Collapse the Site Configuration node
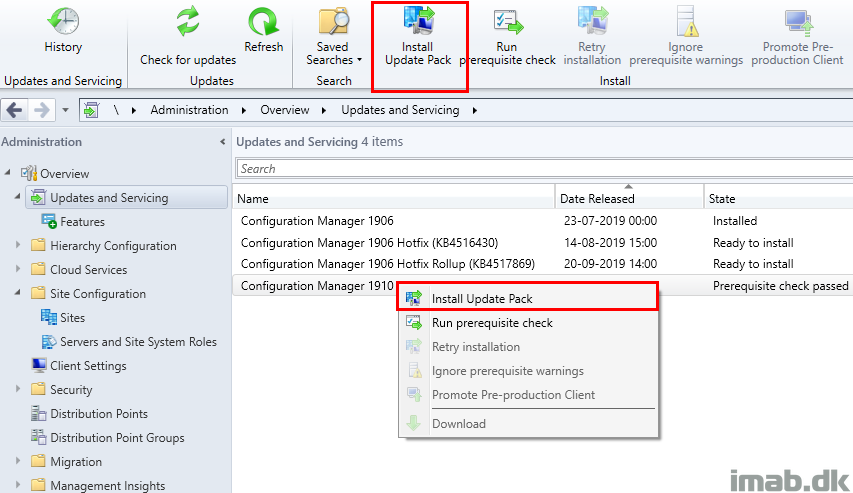Image resolution: width=853 pixels, height=493 pixels. point(18,292)
